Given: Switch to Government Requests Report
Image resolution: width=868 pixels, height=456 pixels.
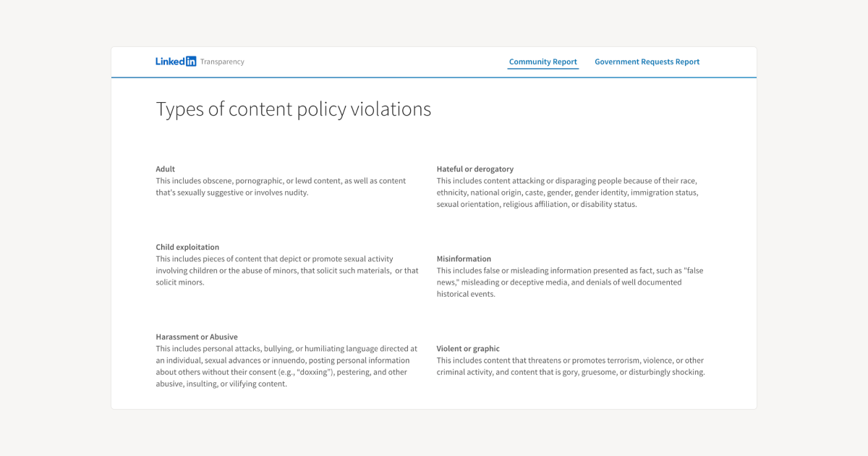Looking at the screenshot, I should click(x=647, y=62).
